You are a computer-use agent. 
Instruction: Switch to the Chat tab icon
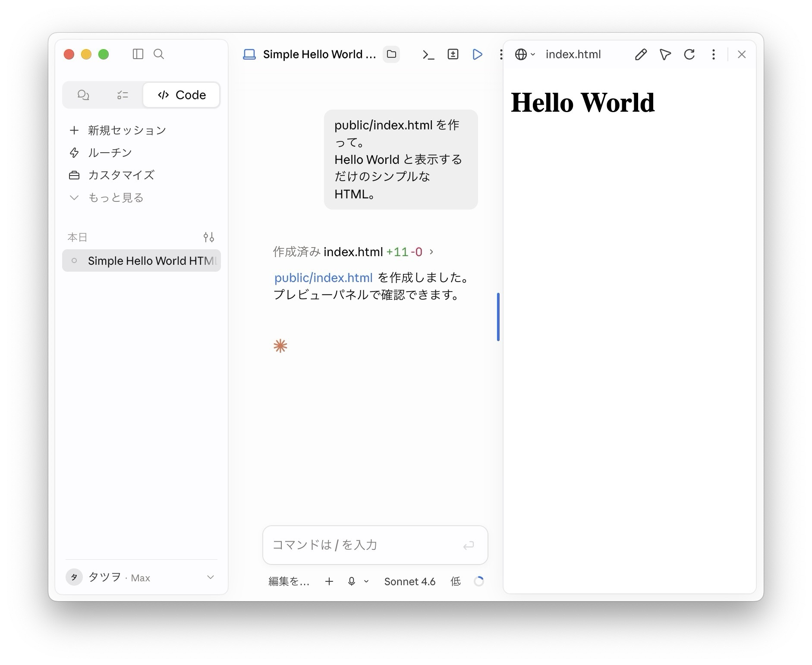pyautogui.click(x=83, y=95)
